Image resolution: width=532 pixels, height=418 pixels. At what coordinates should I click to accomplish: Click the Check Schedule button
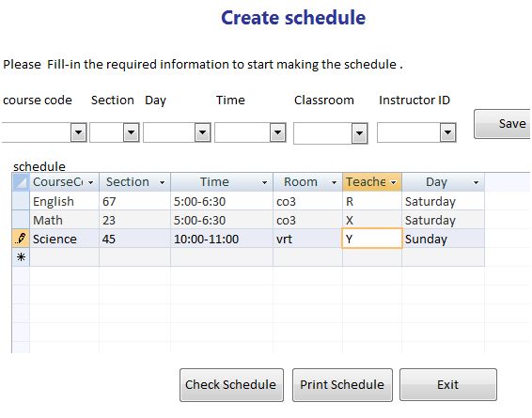(x=231, y=385)
